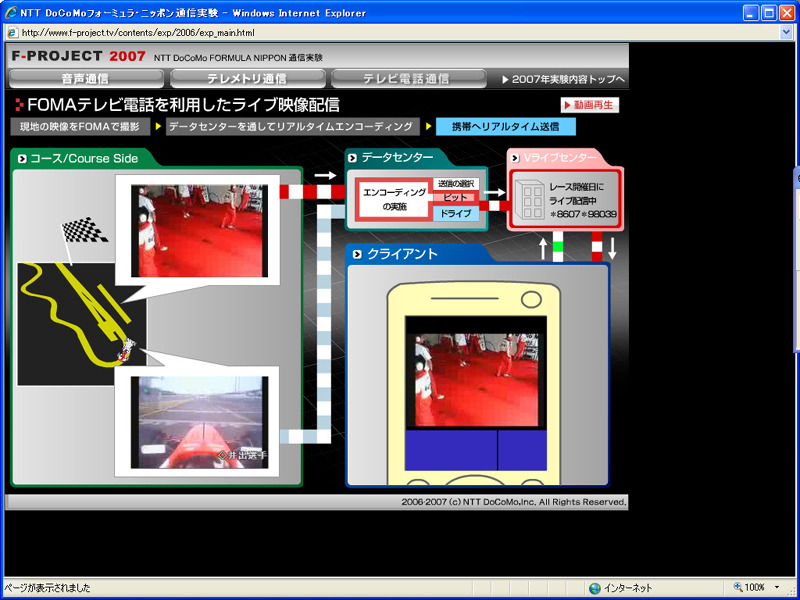Click the phone screen video in クライアント
The height and width of the screenshot is (600, 800).
point(477,380)
